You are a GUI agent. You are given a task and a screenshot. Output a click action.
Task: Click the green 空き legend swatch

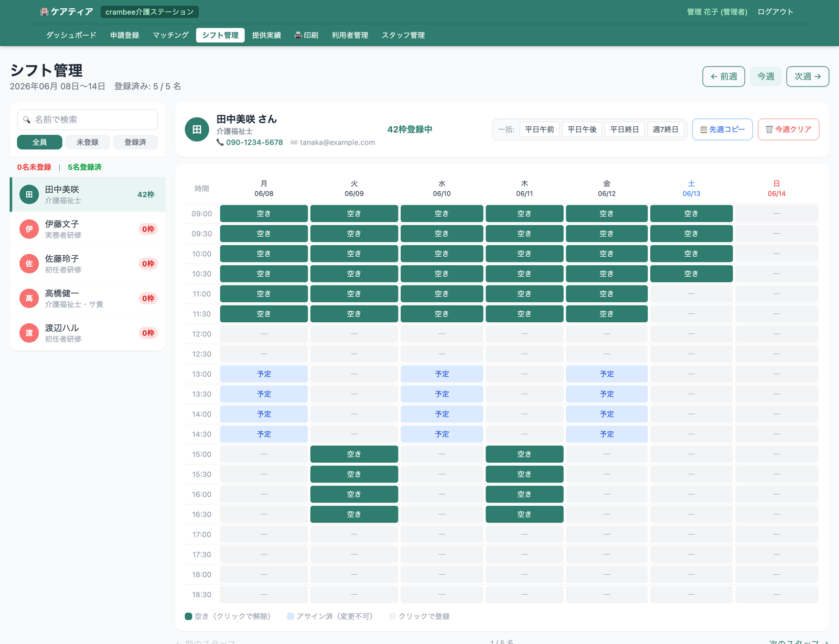[188, 616]
